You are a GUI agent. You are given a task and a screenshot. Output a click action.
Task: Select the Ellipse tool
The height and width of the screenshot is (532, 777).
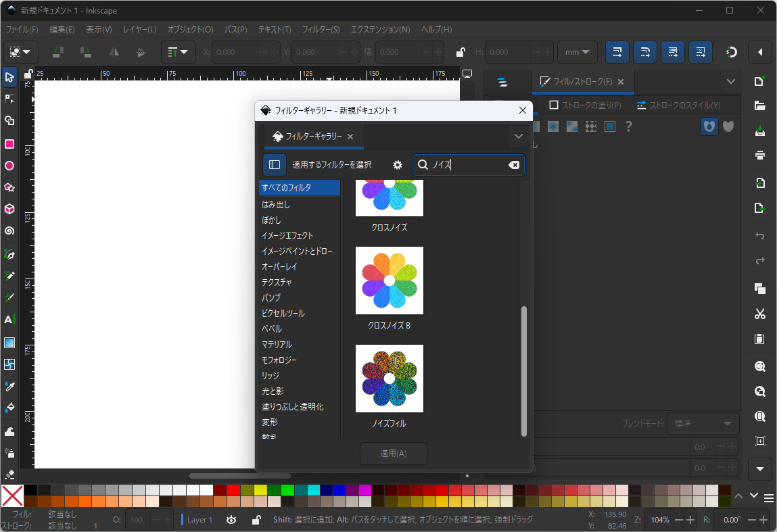[x=9, y=166]
